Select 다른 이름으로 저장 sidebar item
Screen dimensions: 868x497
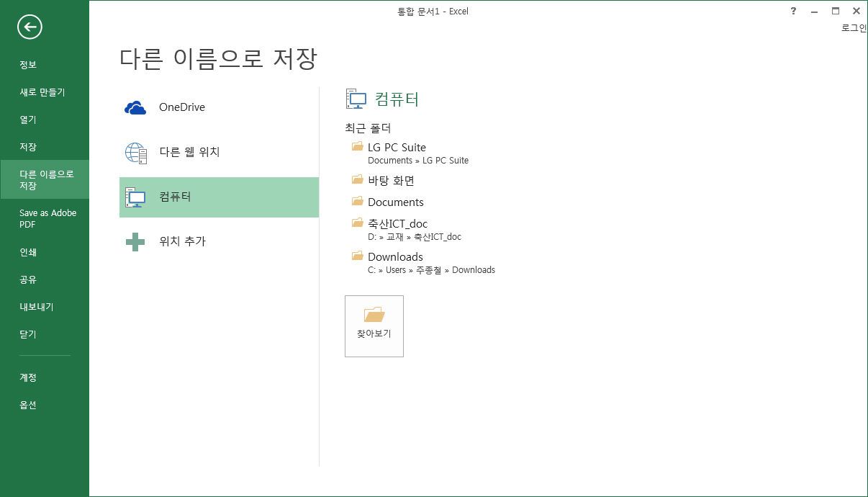(x=45, y=179)
